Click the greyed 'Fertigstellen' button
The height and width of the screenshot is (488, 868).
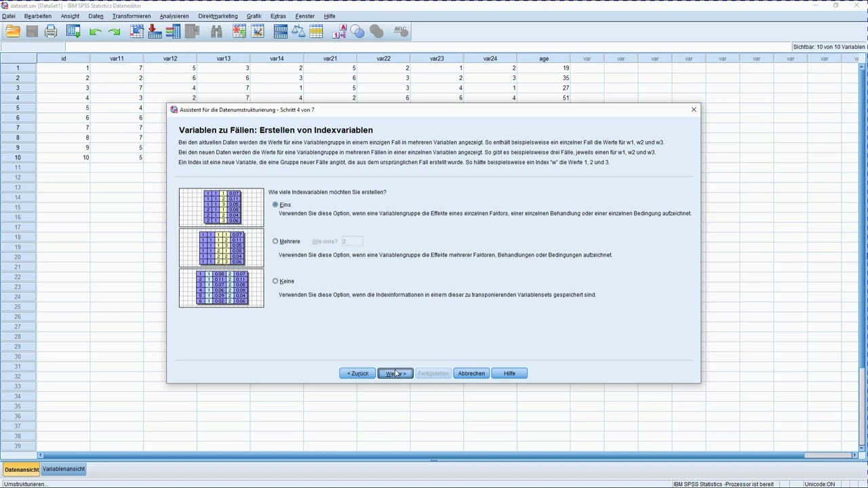pos(433,373)
